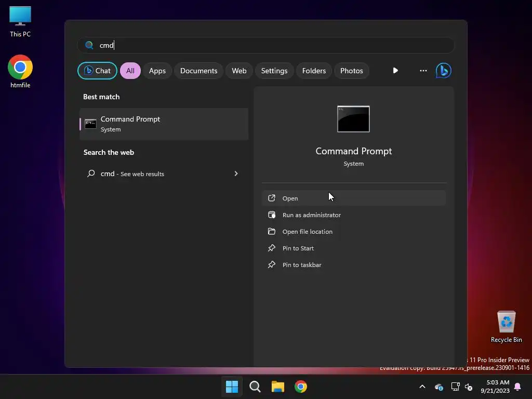The image size is (532, 399).
Task: Switch to the Folders filter tab
Action: tap(314, 71)
